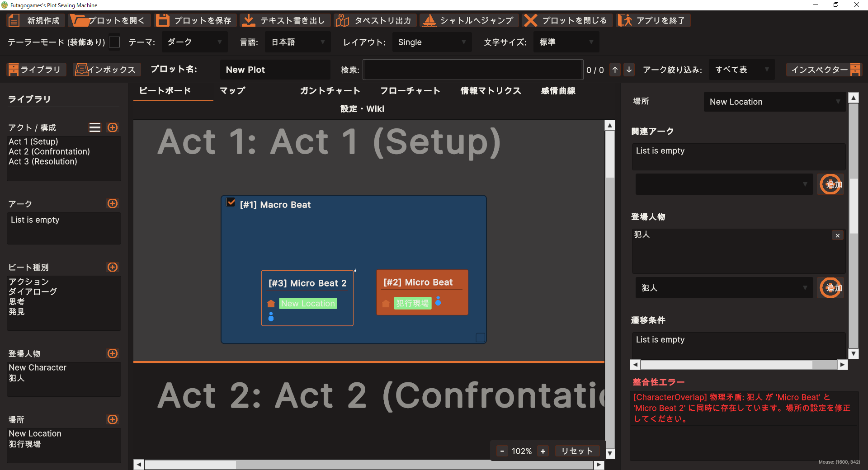
Task: Add a new ビート種別 type
Action: pos(113,267)
